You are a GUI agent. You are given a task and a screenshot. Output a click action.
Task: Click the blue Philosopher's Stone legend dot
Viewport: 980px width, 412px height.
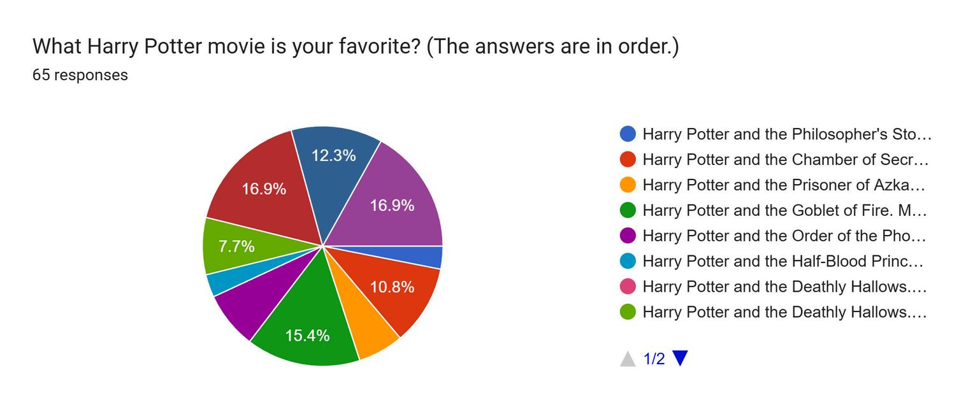(x=628, y=134)
